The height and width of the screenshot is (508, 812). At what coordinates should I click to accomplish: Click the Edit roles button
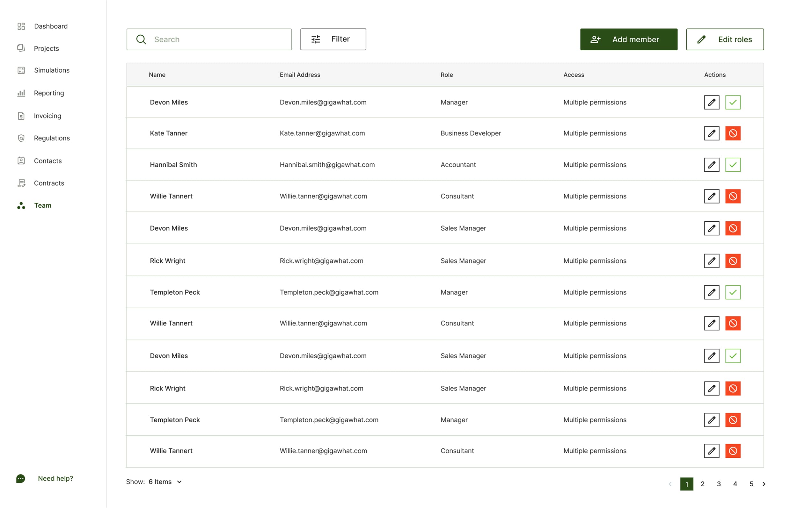[x=725, y=39]
